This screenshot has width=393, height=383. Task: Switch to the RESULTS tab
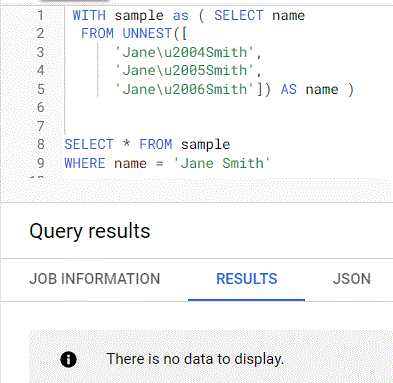click(247, 279)
